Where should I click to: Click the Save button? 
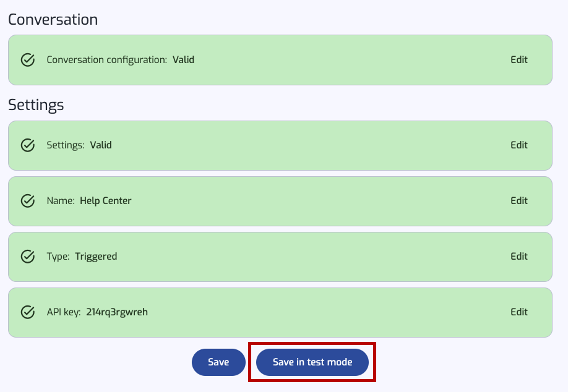click(x=218, y=362)
